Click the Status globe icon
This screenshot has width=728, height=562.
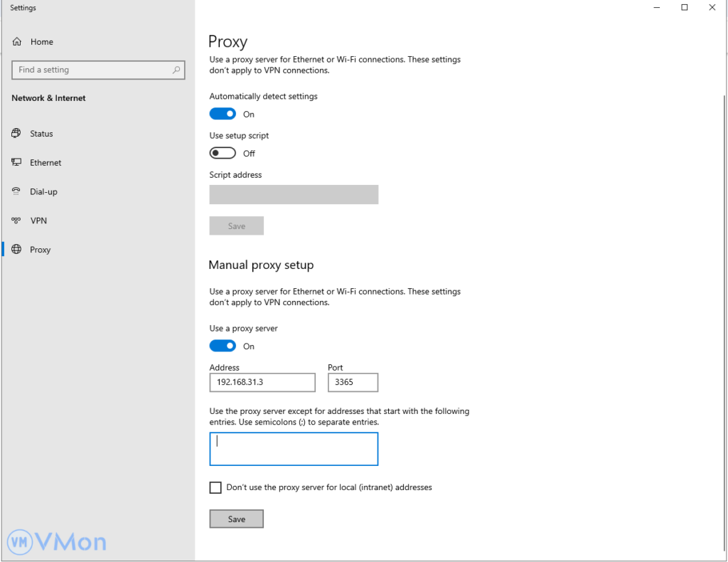pos(16,134)
